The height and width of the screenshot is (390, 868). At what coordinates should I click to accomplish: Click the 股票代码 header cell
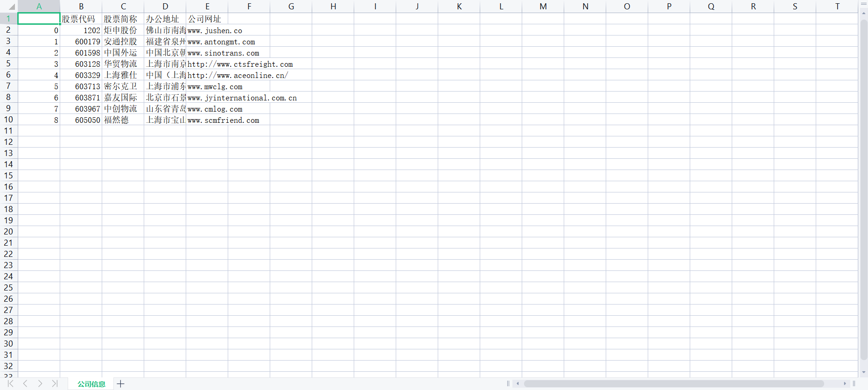click(x=81, y=19)
